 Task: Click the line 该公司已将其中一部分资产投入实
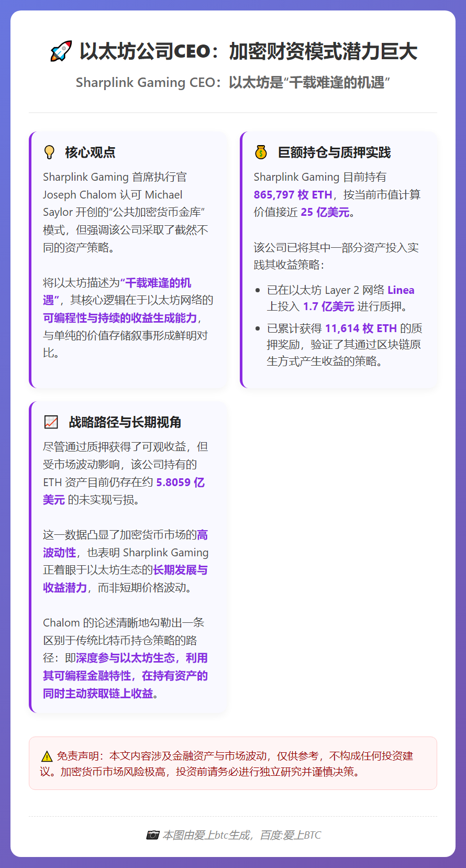[x=336, y=247]
